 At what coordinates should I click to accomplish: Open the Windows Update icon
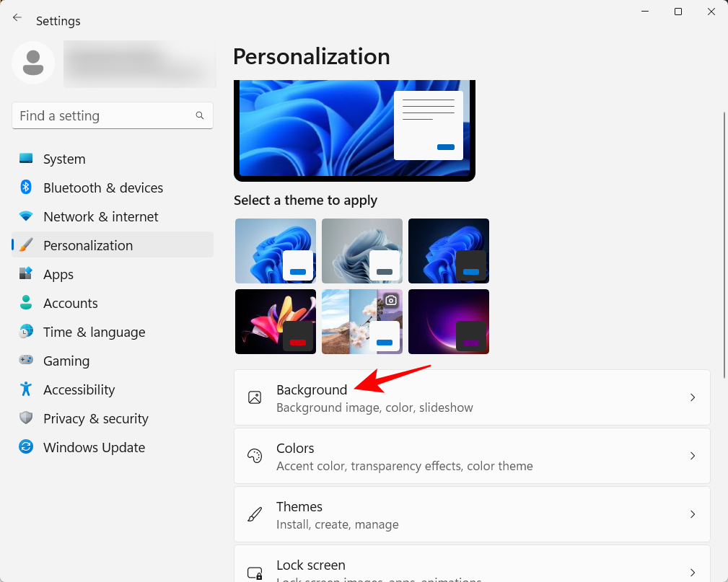(26, 447)
